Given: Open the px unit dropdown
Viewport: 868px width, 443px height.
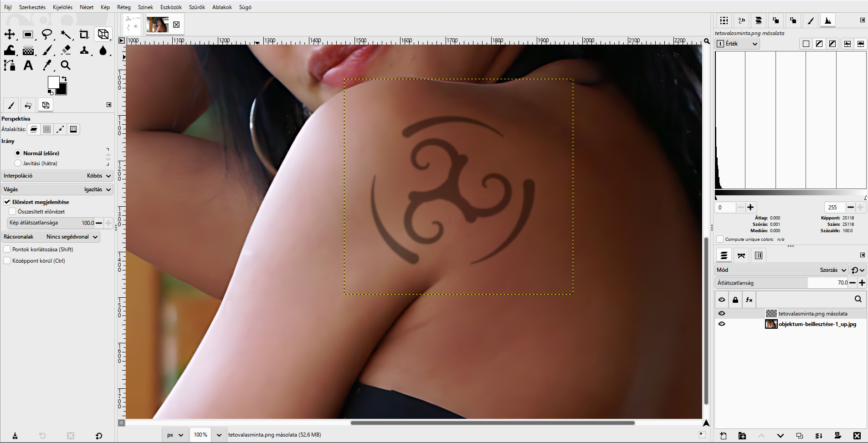Looking at the screenshot, I should 175,435.
